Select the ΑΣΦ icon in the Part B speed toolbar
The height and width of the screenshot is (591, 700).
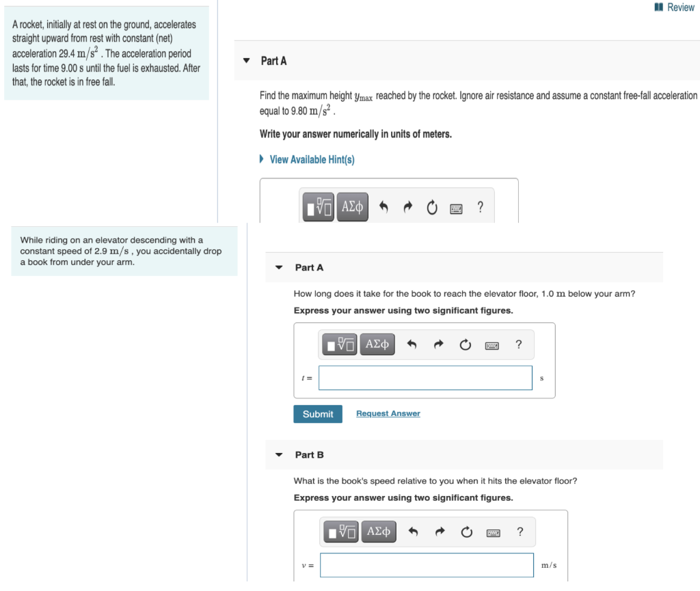pyautogui.click(x=379, y=531)
